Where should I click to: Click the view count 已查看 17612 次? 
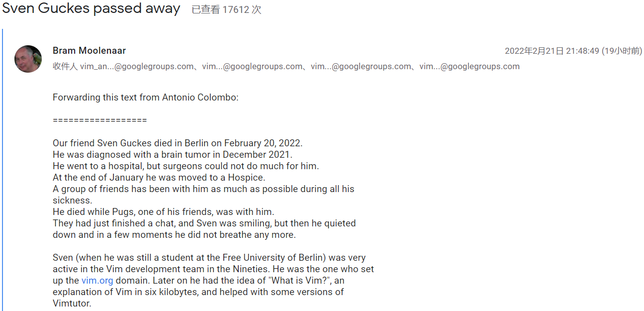coord(226,10)
